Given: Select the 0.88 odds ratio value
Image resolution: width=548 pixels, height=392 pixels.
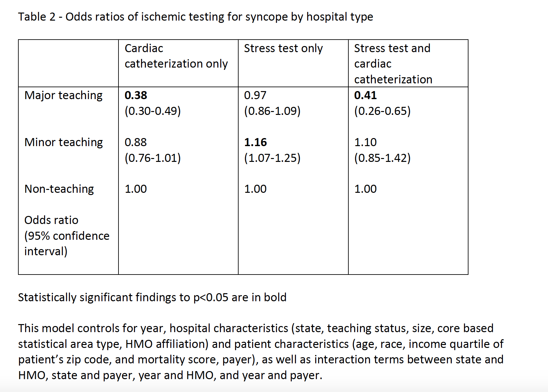Looking at the screenshot, I should click(x=136, y=142).
